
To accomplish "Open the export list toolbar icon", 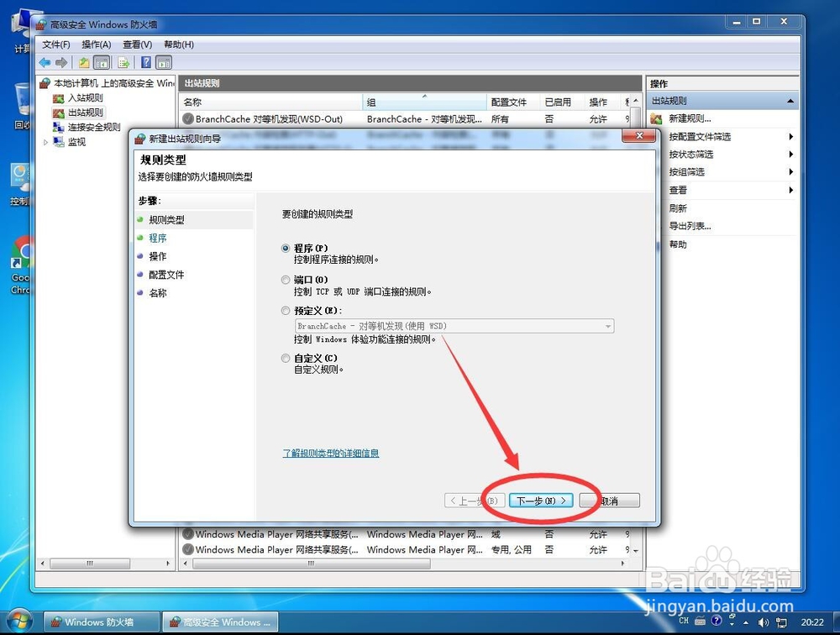I will coord(122,62).
